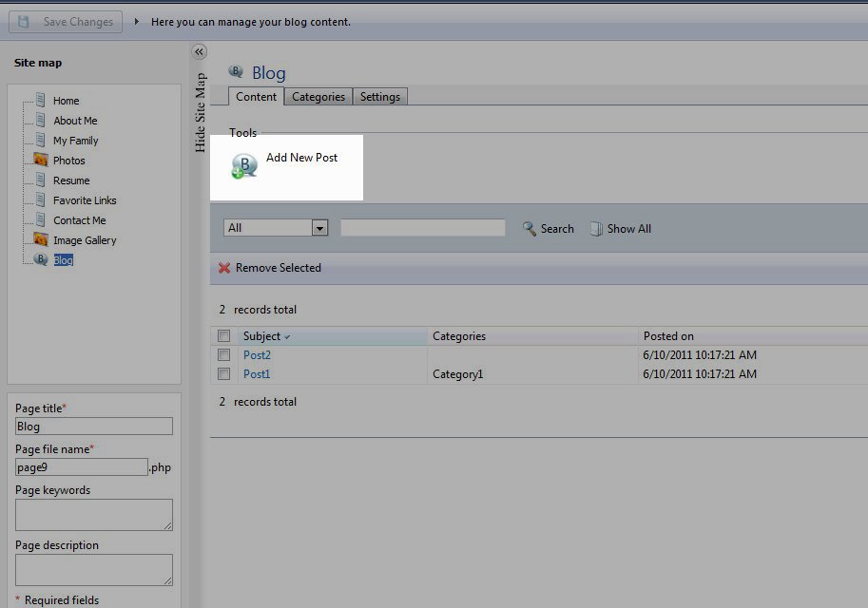Viewport: 868px width, 608px height.
Task: Click the Blog icon in site map
Action: (x=41, y=259)
